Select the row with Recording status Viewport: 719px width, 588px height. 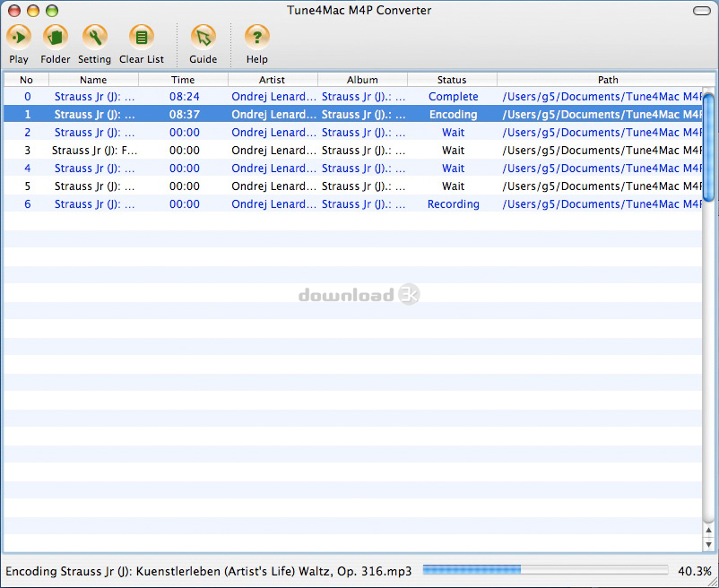pyautogui.click(x=352, y=204)
